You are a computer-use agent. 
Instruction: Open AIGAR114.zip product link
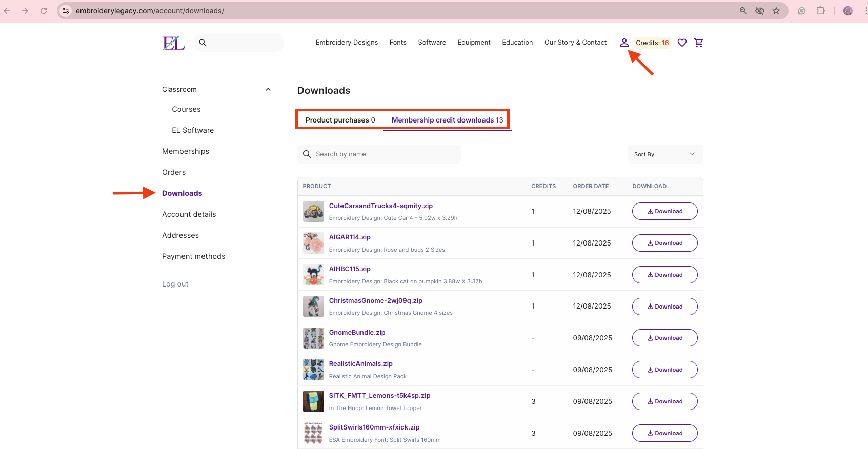(350, 237)
